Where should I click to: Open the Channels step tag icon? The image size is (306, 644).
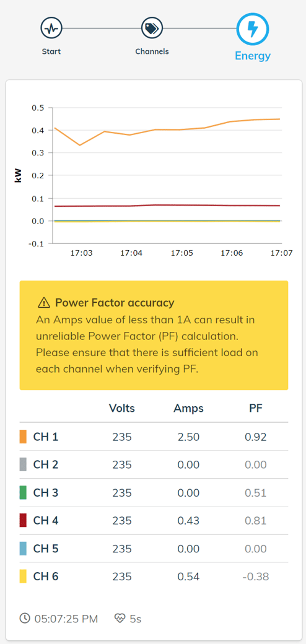tap(152, 28)
